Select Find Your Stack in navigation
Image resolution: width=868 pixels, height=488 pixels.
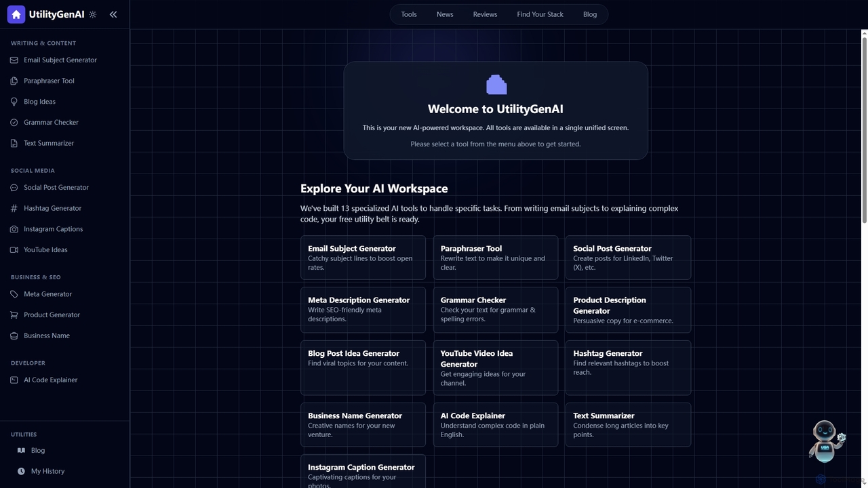coord(540,14)
